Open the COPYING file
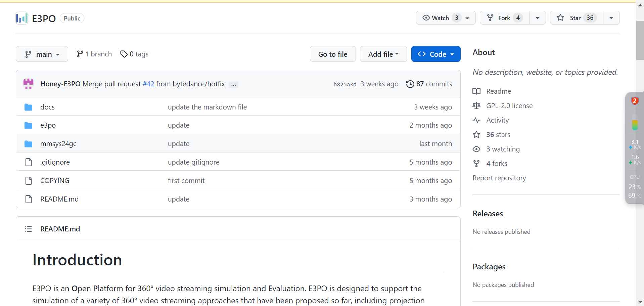 (x=55, y=181)
